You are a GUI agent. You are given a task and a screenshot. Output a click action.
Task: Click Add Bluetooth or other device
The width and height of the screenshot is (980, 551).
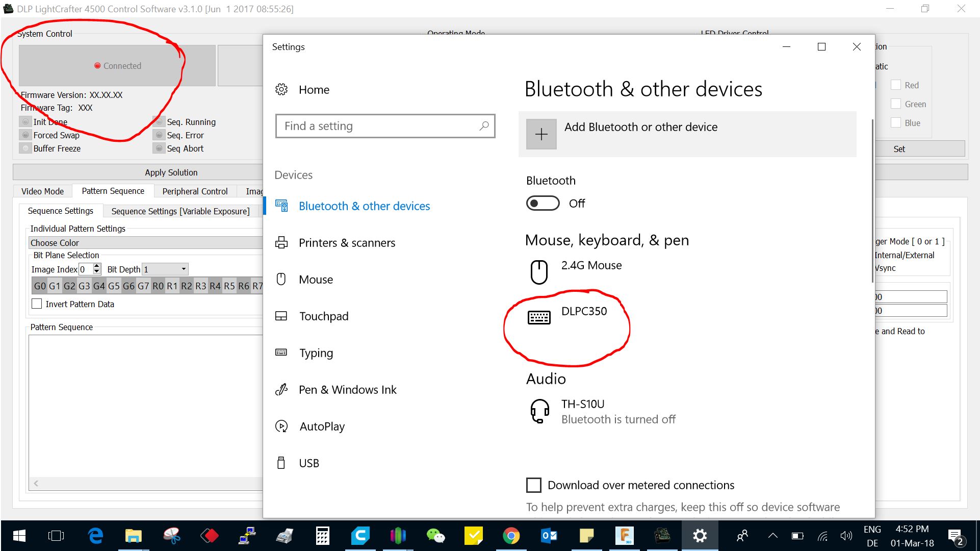click(687, 134)
